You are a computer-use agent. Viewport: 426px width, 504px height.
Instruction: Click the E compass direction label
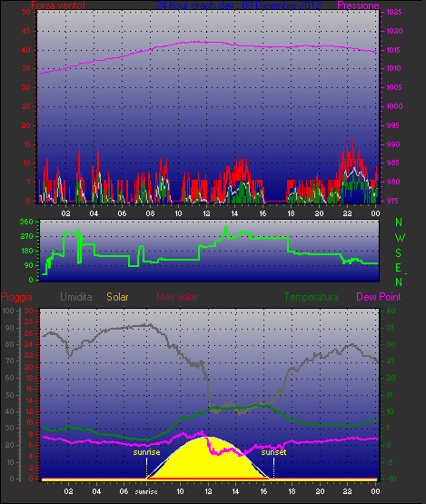coord(398,267)
